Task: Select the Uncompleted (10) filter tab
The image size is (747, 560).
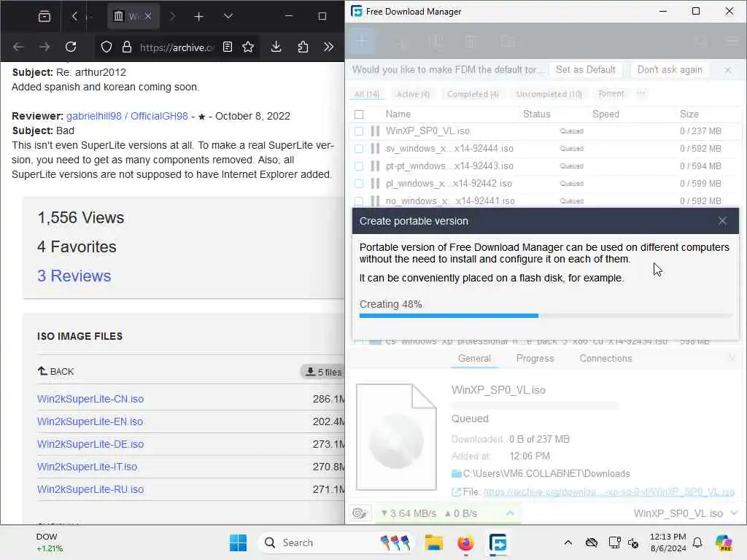Action: coord(549,94)
